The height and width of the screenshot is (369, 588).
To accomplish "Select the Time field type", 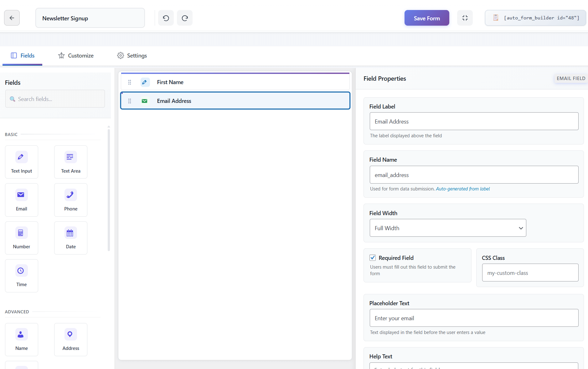I will (21, 275).
